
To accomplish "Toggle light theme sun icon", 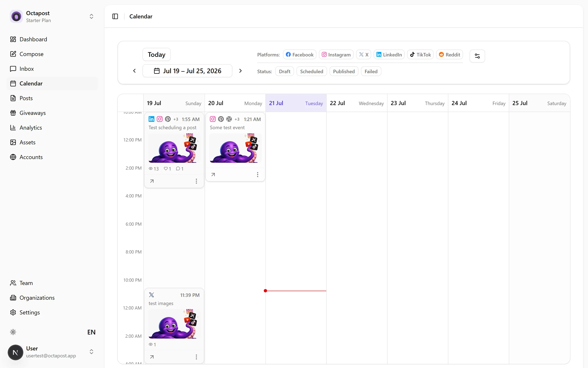I will [13, 332].
